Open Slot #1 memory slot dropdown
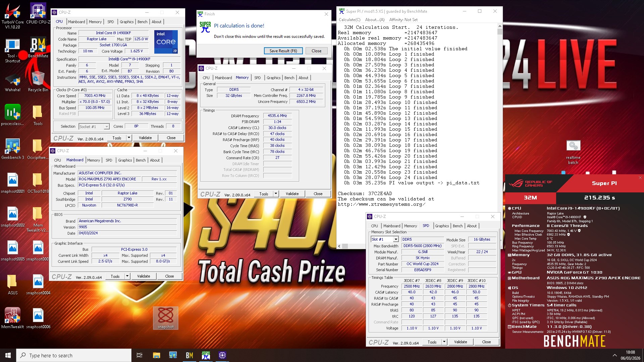This screenshot has width=644, height=362. [x=395, y=239]
